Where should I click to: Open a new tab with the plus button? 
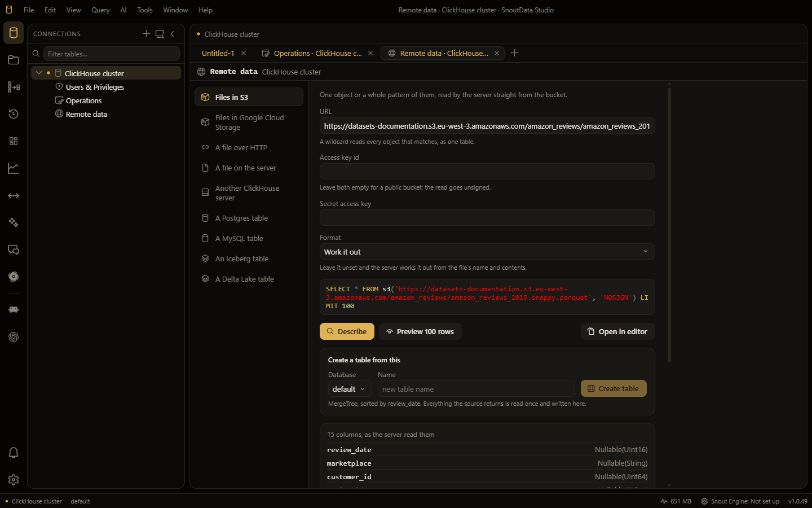click(x=514, y=53)
